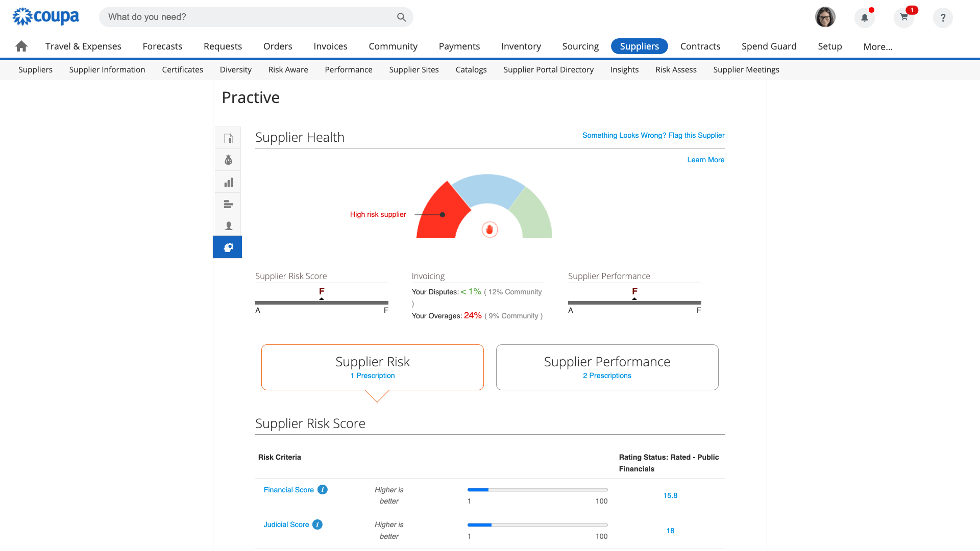Viewport: 980px width, 551px height.
Task: Select the Supplier Risk card
Action: pyautogui.click(x=372, y=367)
